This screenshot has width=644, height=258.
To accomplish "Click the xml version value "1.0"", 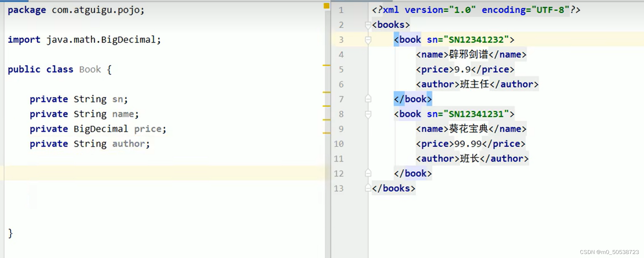I will click(462, 10).
